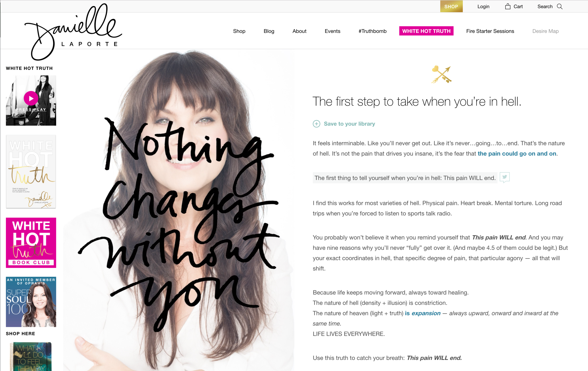The height and width of the screenshot is (371, 588).
Task: Open the shopping cart bag icon
Action: click(x=508, y=6)
